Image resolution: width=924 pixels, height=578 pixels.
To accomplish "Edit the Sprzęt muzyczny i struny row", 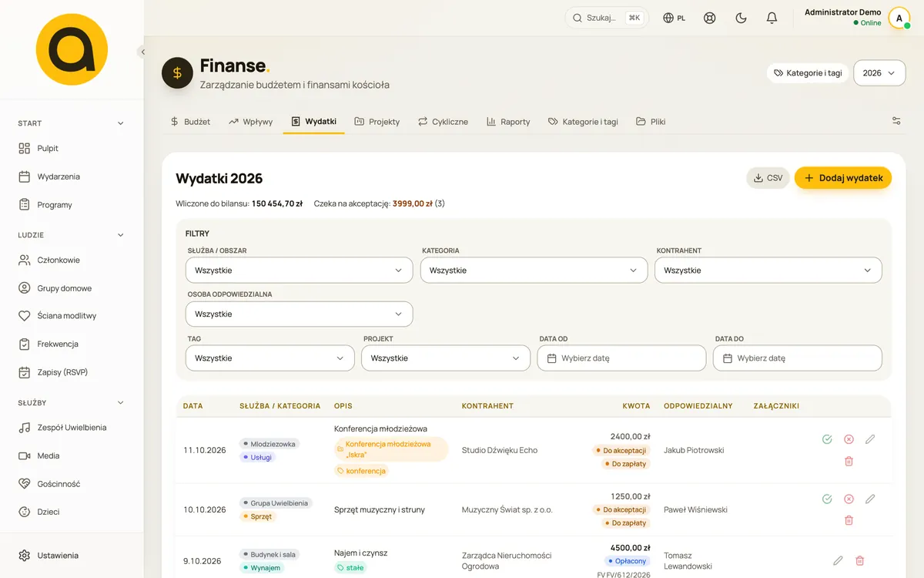I will click(x=870, y=499).
